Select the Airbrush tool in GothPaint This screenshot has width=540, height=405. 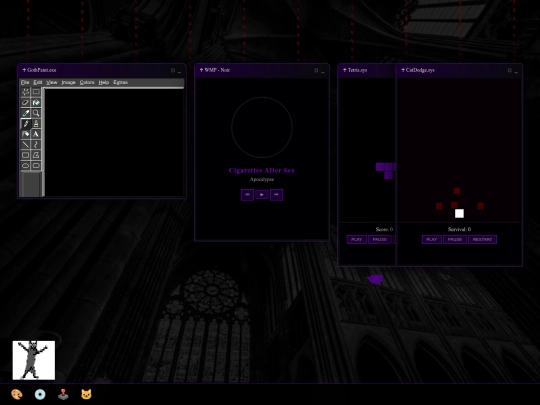(x=25, y=134)
